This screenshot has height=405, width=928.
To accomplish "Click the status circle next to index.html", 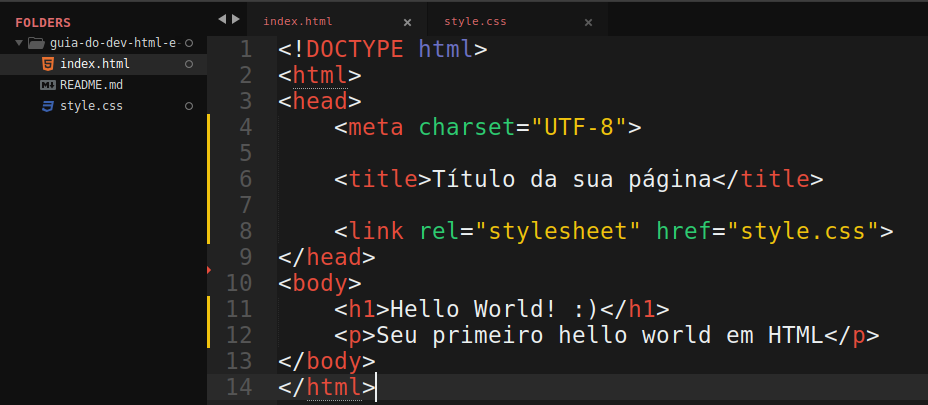I will point(189,64).
